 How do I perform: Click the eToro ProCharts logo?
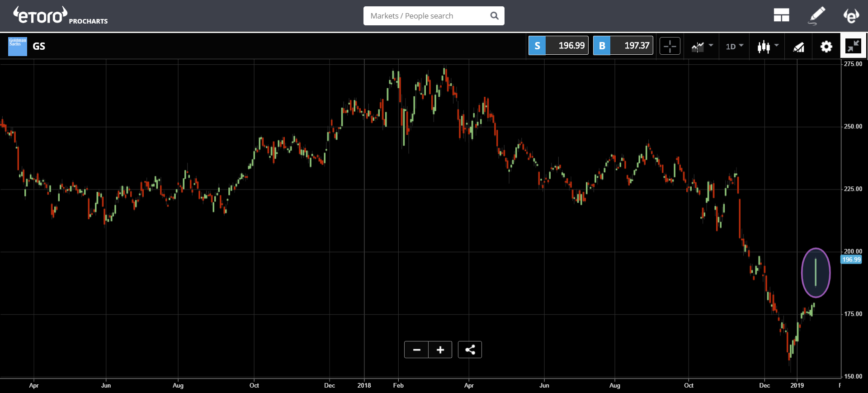tap(60, 16)
